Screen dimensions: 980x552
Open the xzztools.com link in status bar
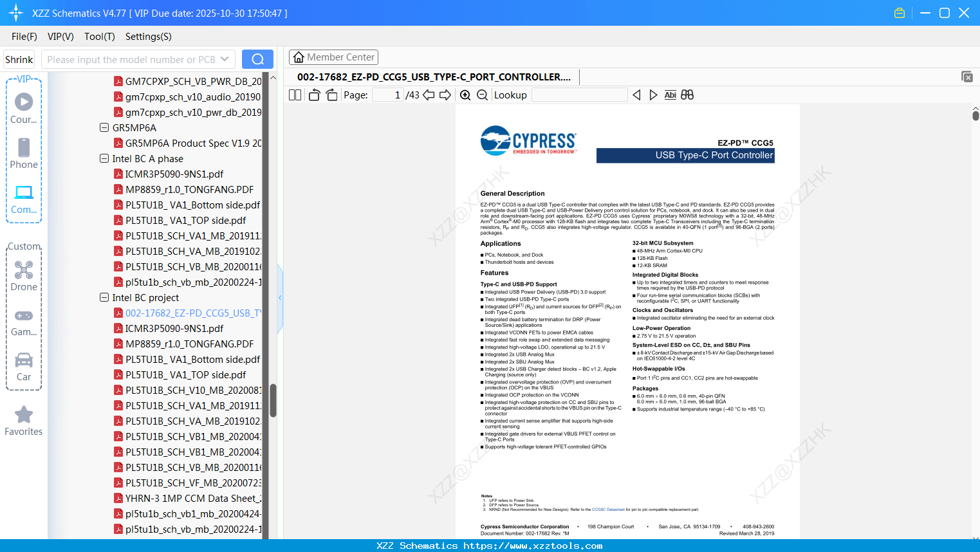(x=533, y=546)
